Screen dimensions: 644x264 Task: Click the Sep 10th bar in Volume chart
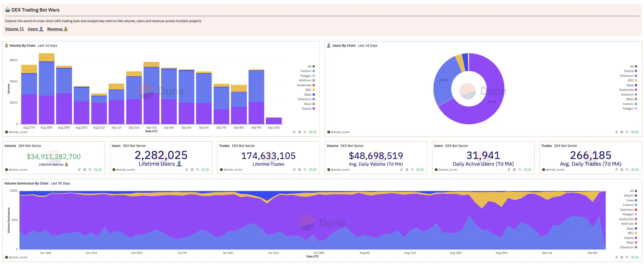274,120
